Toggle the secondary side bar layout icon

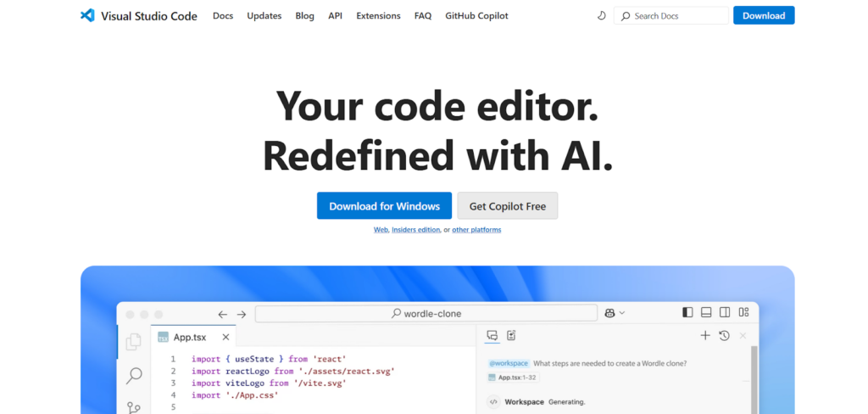click(x=725, y=312)
